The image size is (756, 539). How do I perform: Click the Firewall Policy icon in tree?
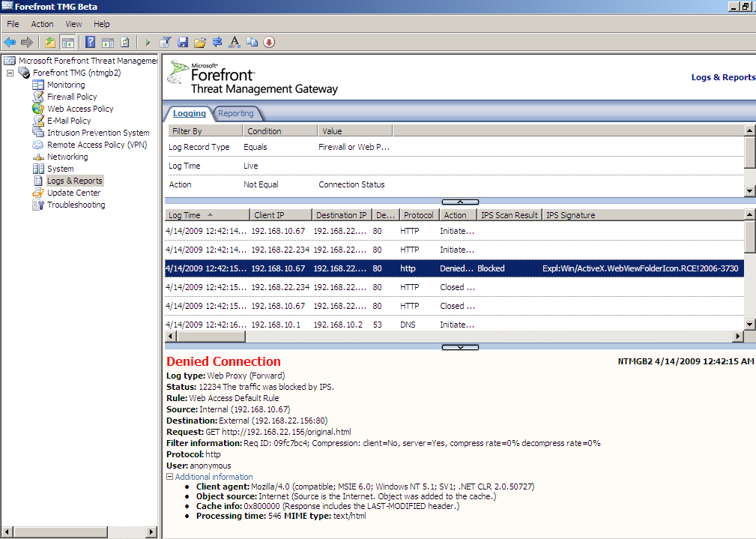(x=38, y=97)
